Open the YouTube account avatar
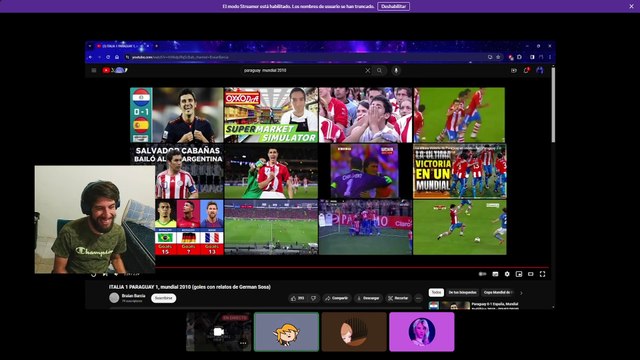This screenshot has height=360, width=640. pos(540,70)
